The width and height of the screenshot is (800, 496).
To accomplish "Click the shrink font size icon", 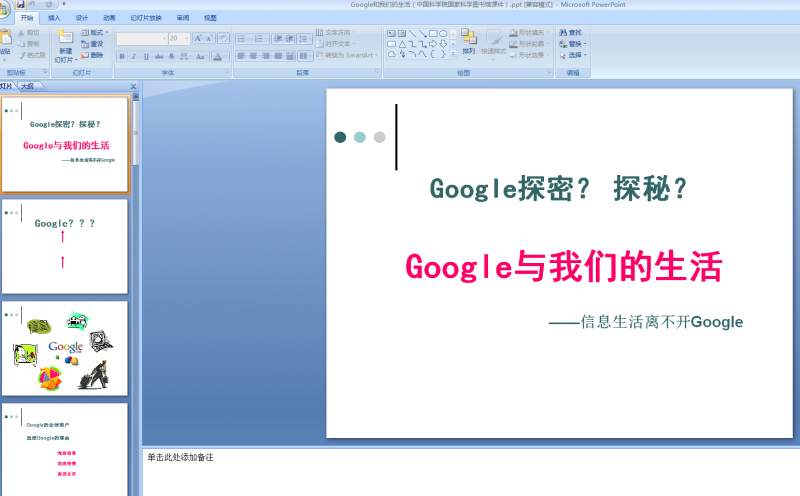I will point(209,38).
